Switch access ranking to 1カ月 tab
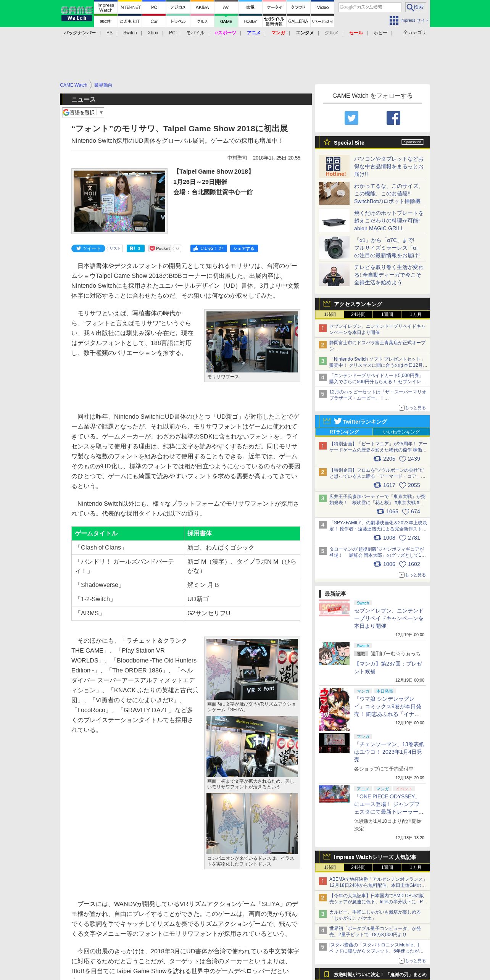490x980 pixels. pos(415,314)
